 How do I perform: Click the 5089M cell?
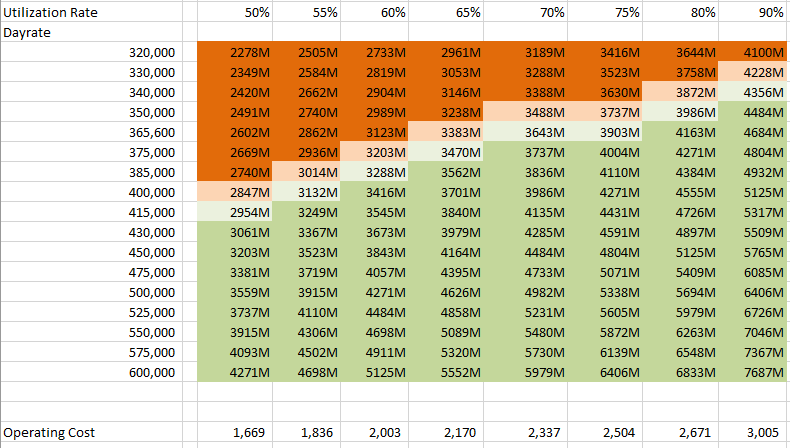446,333
